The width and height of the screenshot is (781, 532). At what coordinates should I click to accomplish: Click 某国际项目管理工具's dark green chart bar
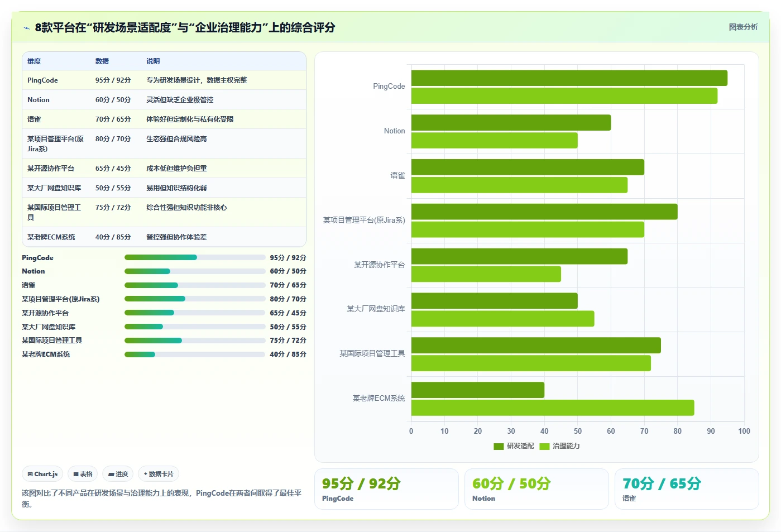(536, 346)
